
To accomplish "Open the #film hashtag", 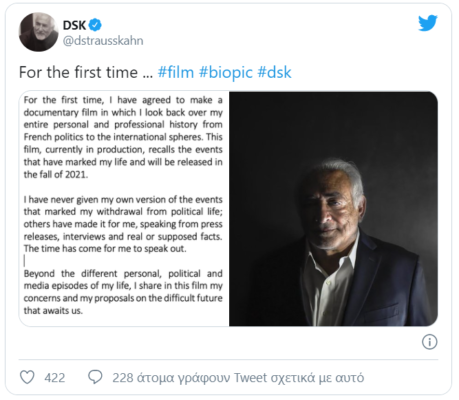I will (x=176, y=72).
